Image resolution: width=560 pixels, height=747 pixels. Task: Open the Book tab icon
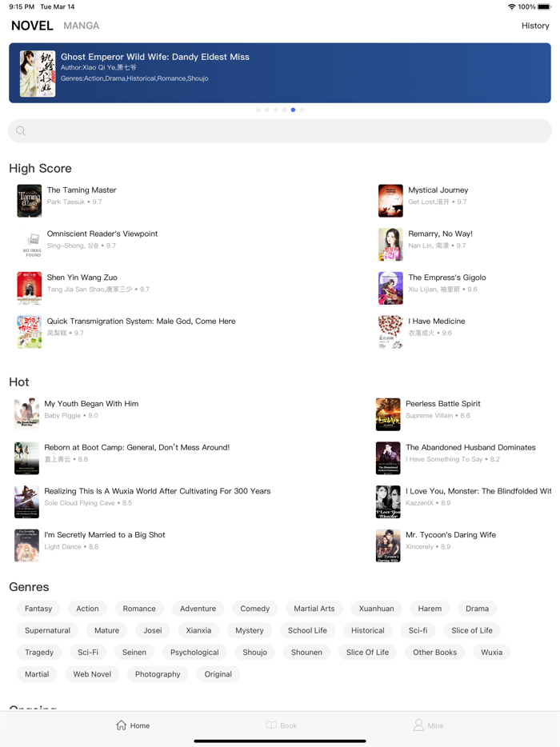pyautogui.click(x=271, y=725)
